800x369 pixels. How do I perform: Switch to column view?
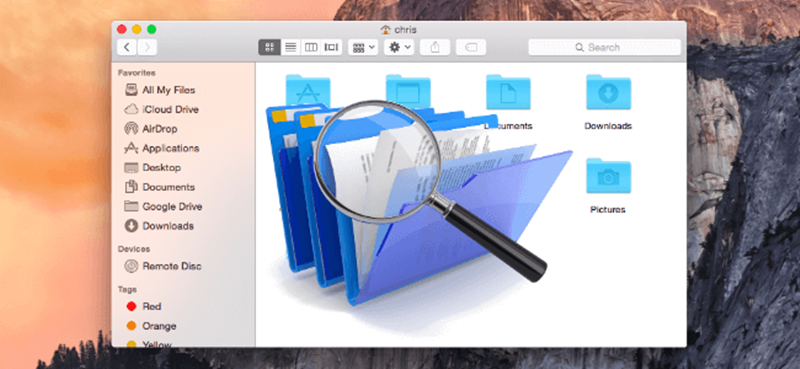coord(311,47)
